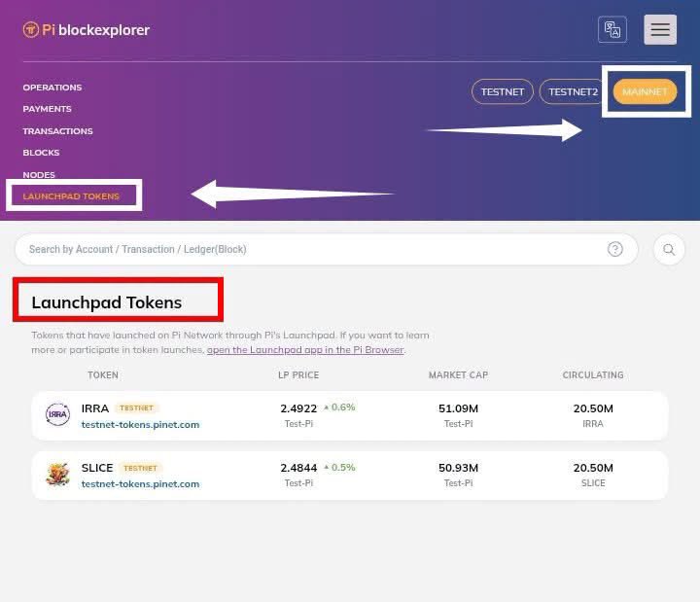700x602 pixels.
Task: Click the MARKET CAP column header
Action: tap(458, 375)
